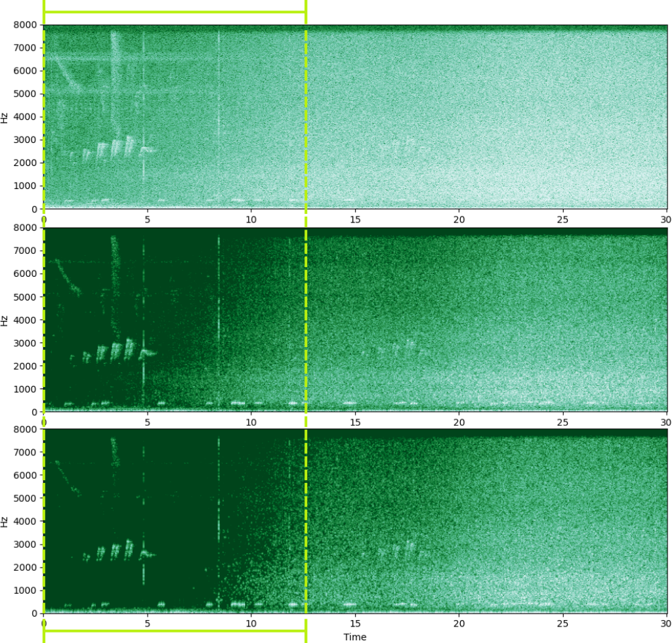
Task: Click the 1000 tick on the bottom spectrogram
Action: pos(26,591)
